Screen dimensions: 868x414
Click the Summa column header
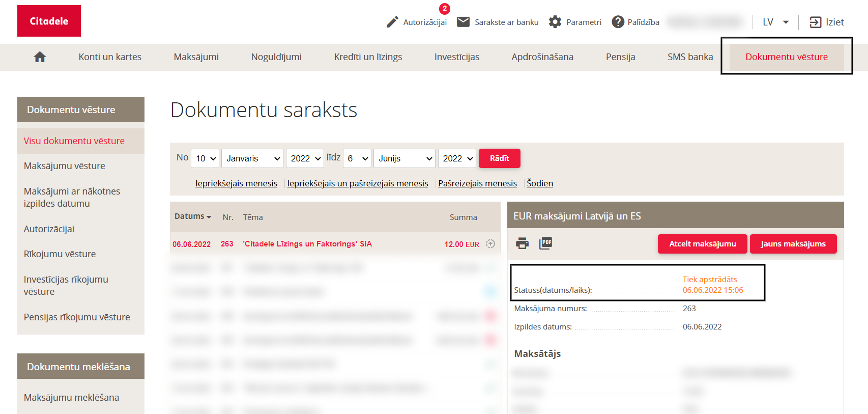(464, 217)
